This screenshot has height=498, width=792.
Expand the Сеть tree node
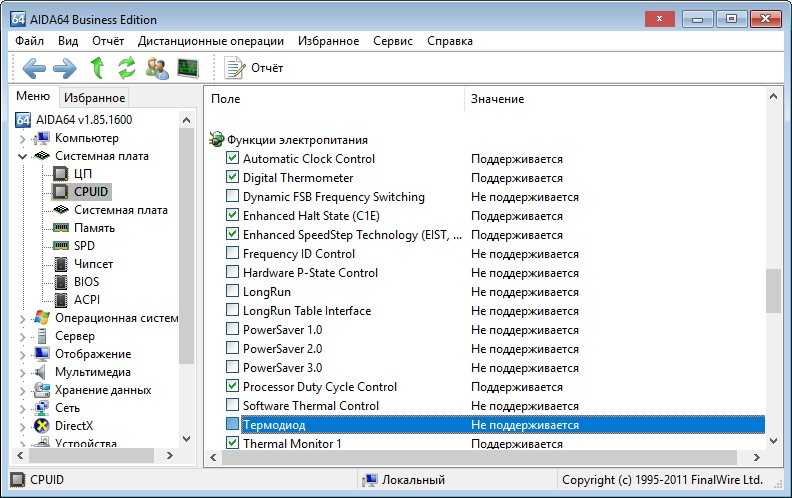(x=22, y=409)
